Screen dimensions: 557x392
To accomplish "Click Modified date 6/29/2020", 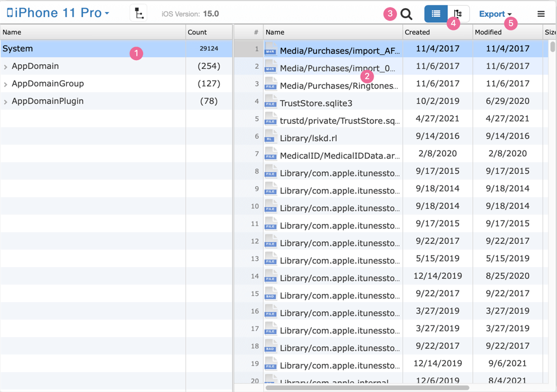I will point(507,101).
